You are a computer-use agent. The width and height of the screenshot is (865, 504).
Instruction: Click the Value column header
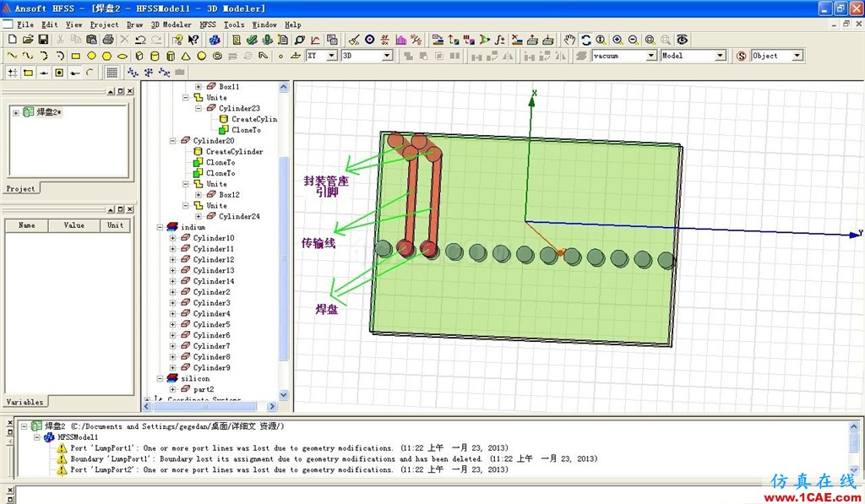[x=74, y=225]
